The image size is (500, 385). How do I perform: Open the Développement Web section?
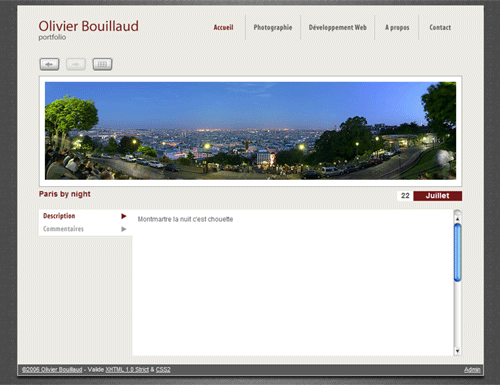click(x=338, y=28)
